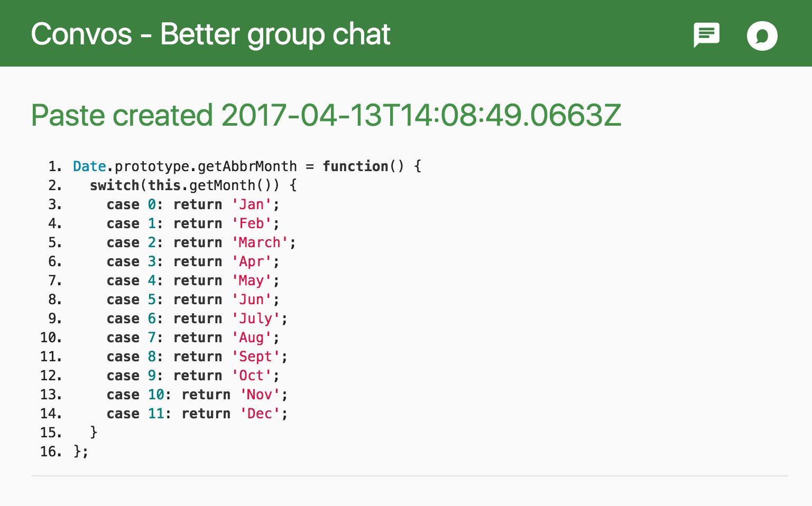Click the Paste created timestamp heading
Screen dimensions: 812x506
pyautogui.click(x=326, y=115)
